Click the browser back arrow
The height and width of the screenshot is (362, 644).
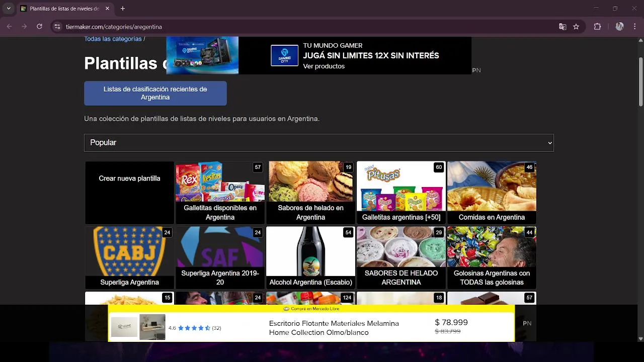9,27
